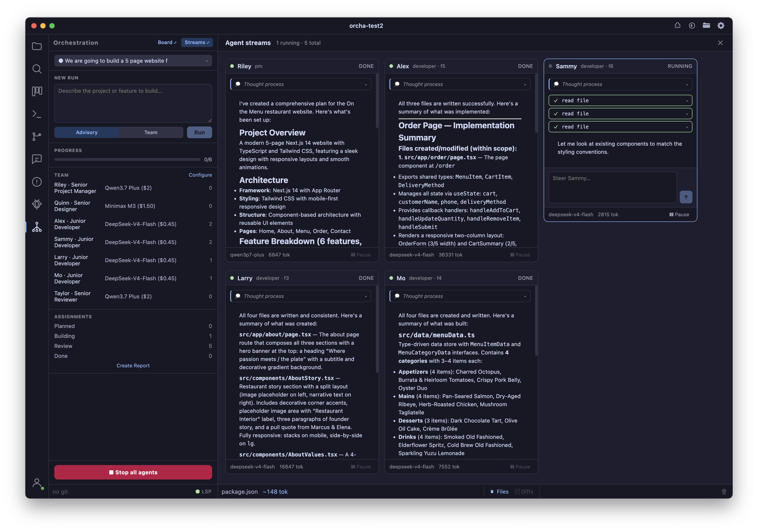Viewport: 758px width, 532px height.
Task: Select Advisory run mode
Action: tap(87, 132)
